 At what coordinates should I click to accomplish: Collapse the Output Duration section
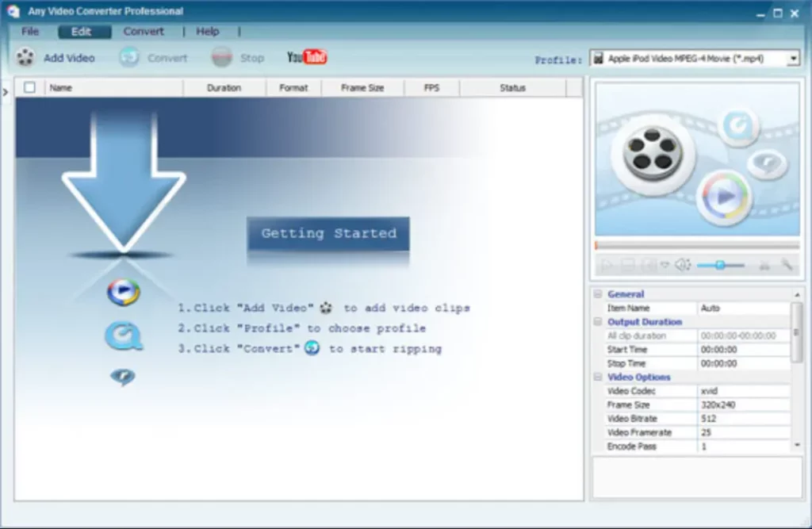click(597, 322)
